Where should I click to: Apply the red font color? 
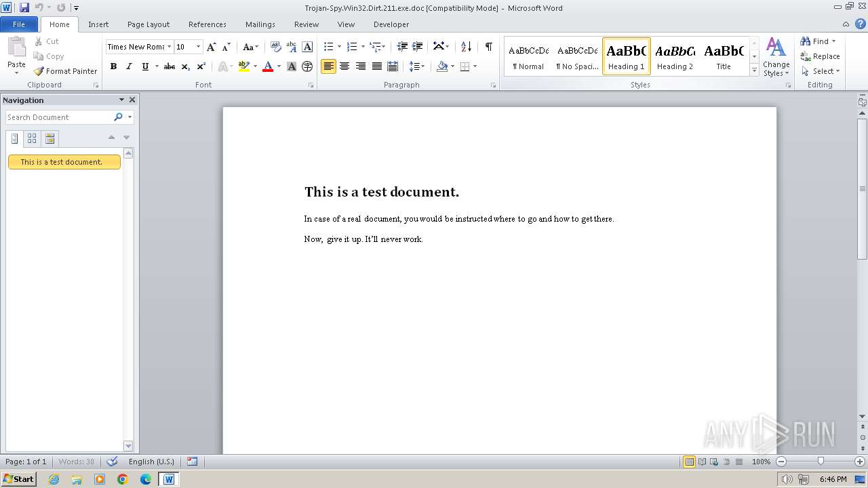tap(268, 66)
